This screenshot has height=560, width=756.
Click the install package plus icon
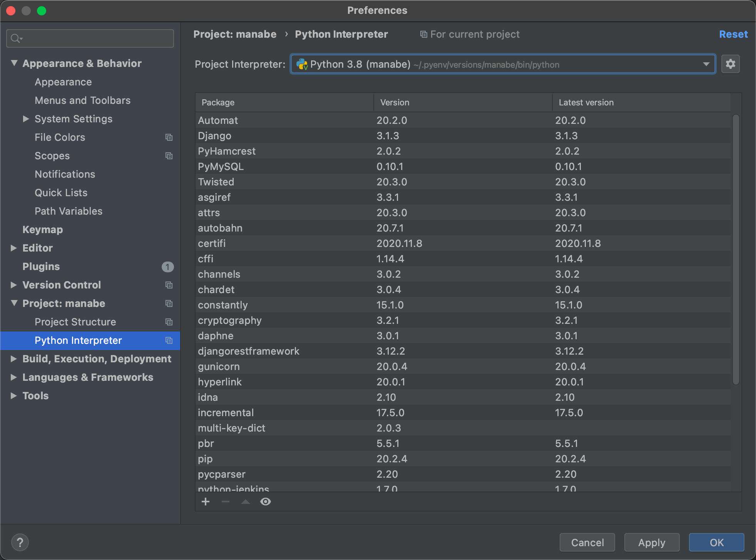pyautogui.click(x=206, y=502)
